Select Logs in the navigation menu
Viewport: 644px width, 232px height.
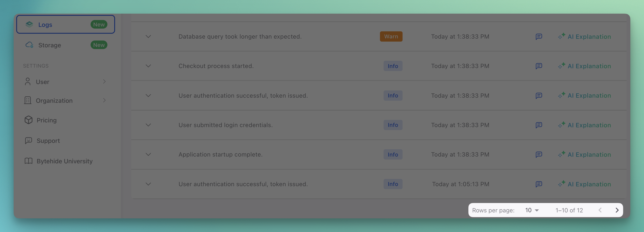[45, 24]
